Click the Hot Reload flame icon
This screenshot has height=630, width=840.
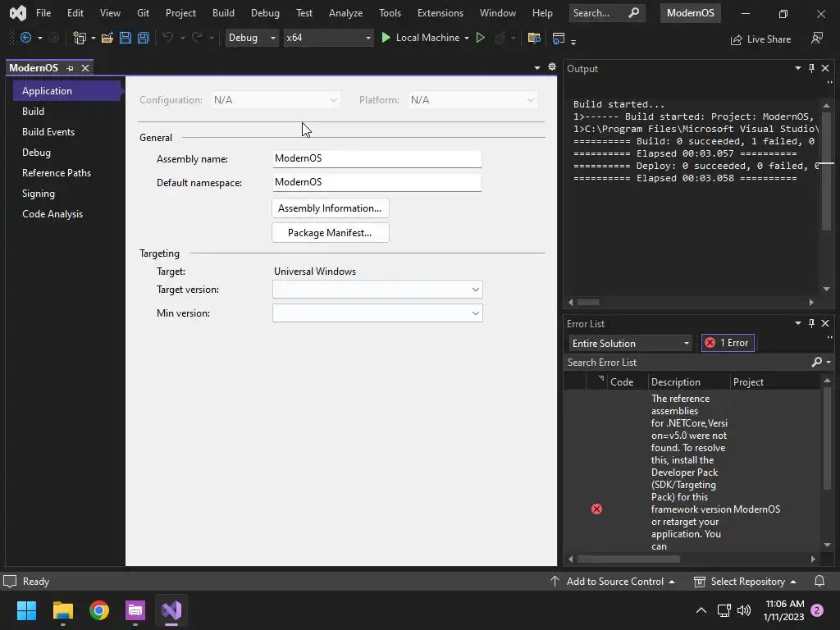pyautogui.click(x=500, y=38)
